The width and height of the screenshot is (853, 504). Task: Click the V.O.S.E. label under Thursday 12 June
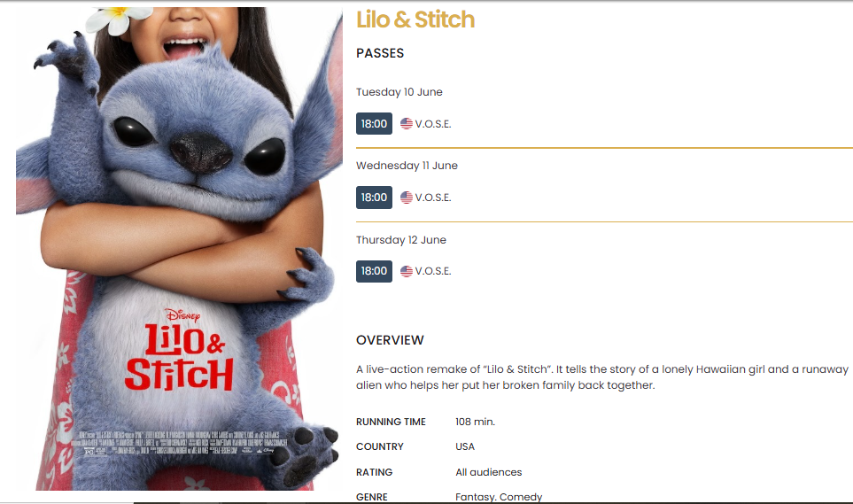click(x=433, y=271)
